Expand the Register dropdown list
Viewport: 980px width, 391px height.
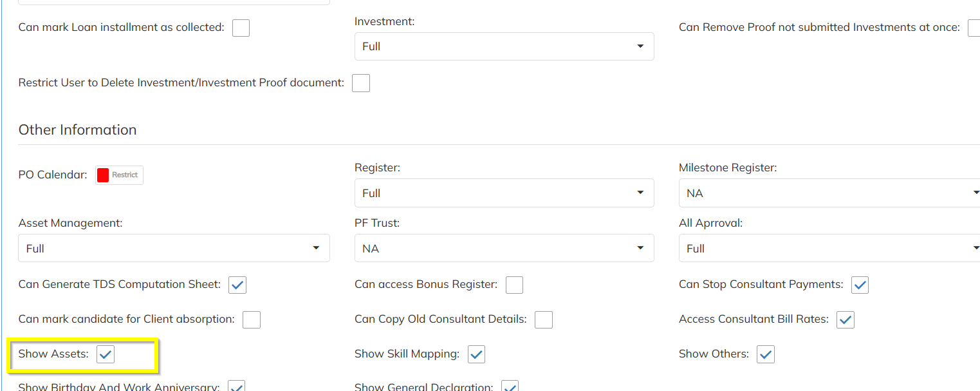point(504,193)
